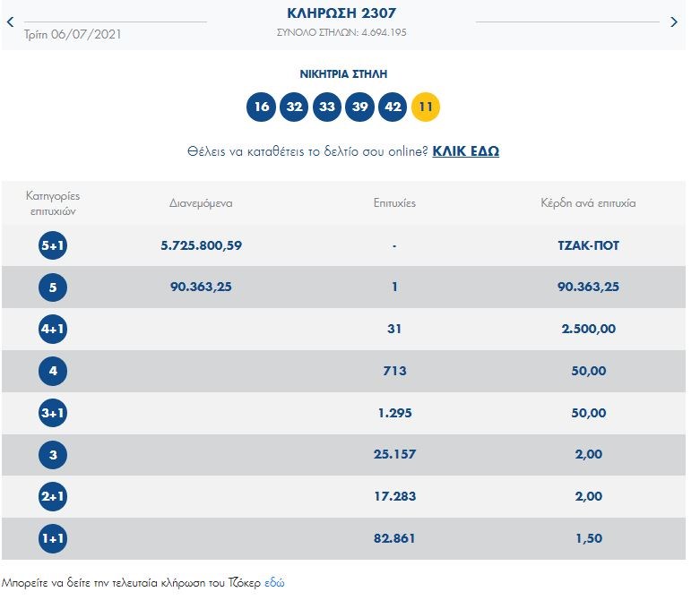Select the number 39 ball
The height and width of the screenshot is (609, 700).
[359, 107]
